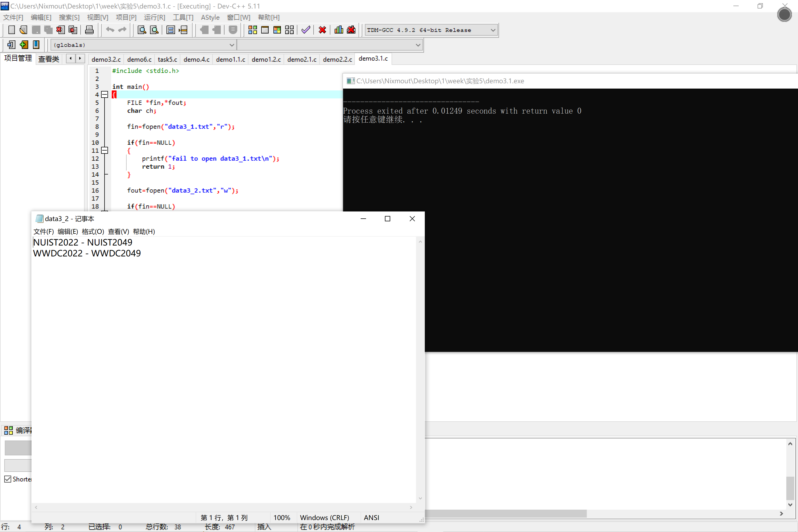
Task: Collapse the code fold at line 11
Action: pyautogui.click(x=105, y=150)
